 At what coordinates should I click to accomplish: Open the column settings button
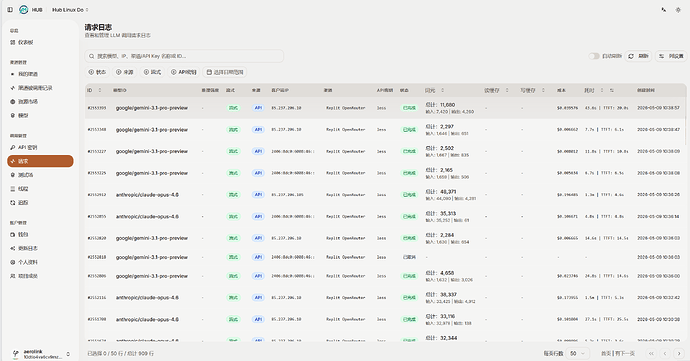point(671,56)
